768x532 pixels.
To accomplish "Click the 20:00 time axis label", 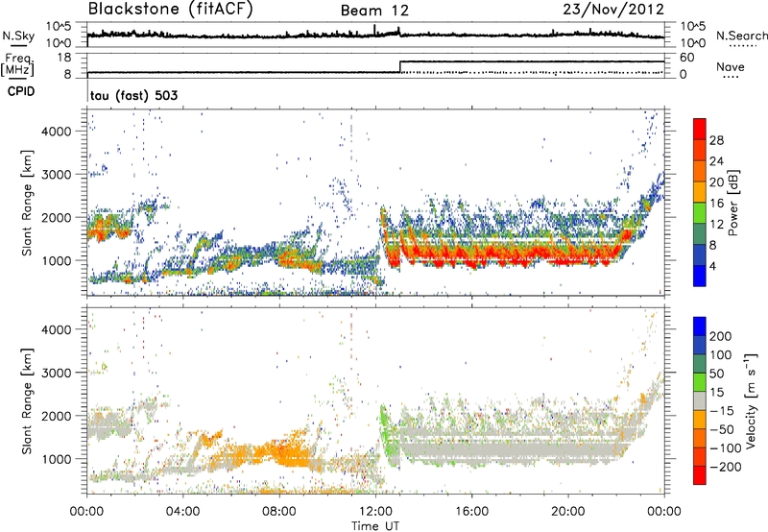I will pos(567,511).
